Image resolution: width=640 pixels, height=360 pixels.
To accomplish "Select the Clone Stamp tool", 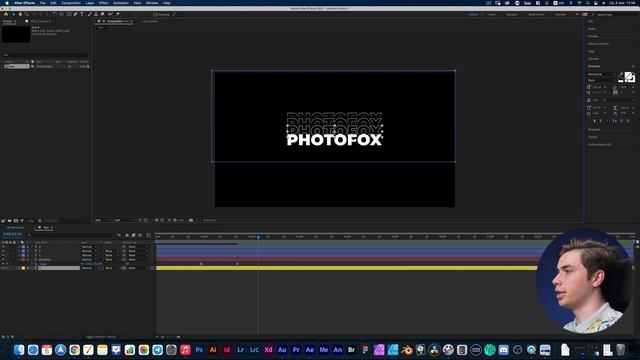I will point(96,14).
